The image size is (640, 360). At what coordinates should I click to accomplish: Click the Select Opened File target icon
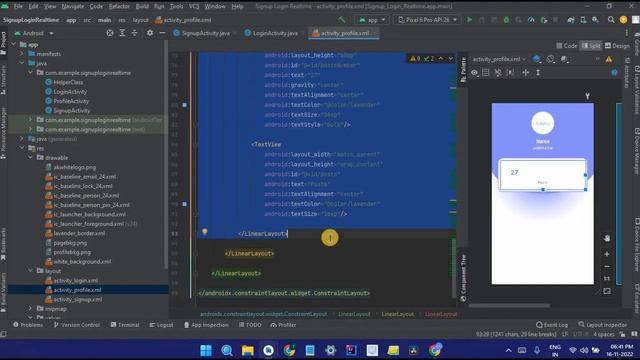pyautogui.click(x=110, y=33)
